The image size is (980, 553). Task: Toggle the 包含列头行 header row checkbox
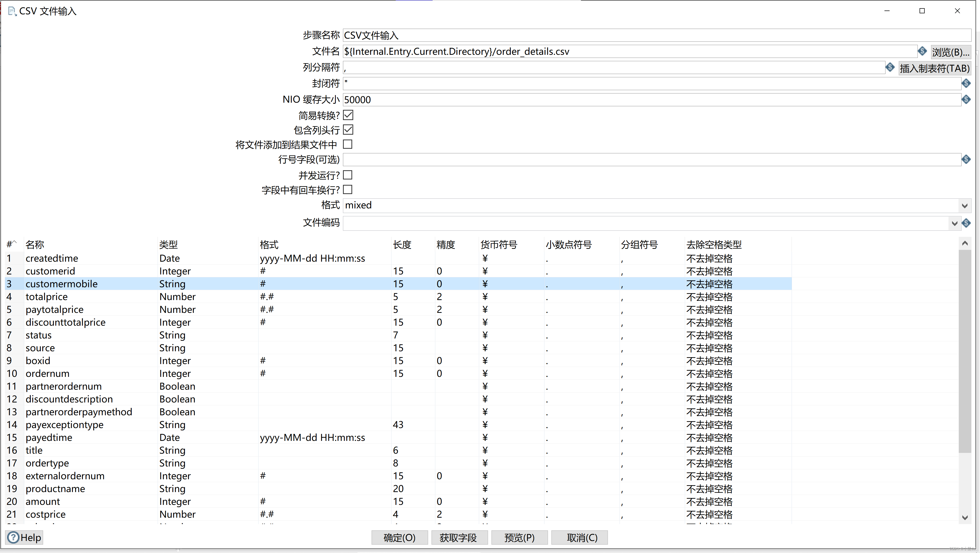point(348,130)
